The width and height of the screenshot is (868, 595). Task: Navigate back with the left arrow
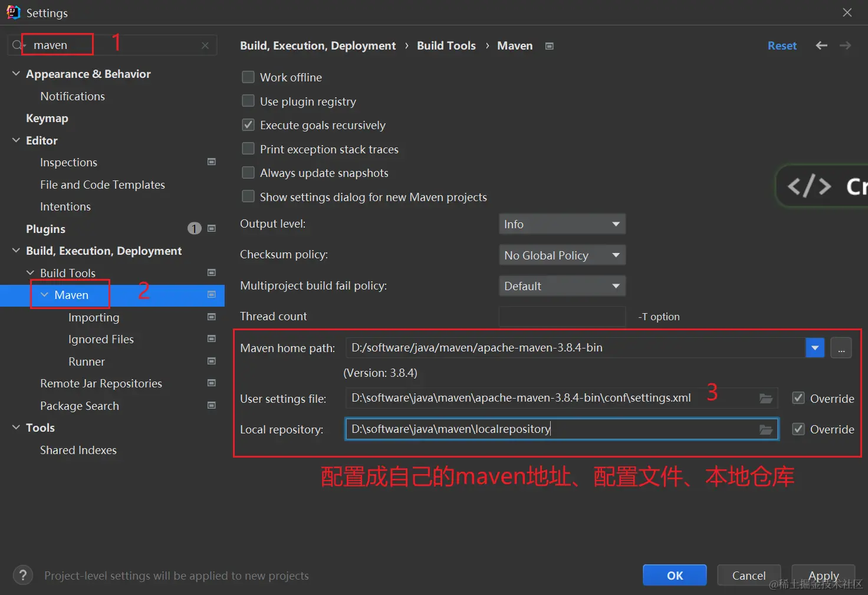tap(821, 45)
